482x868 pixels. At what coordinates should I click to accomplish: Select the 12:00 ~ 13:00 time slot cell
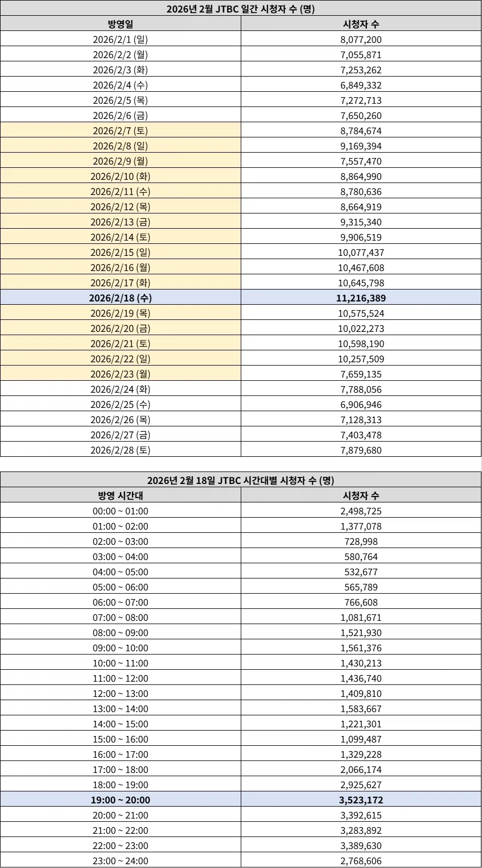(x=120, y=694)
